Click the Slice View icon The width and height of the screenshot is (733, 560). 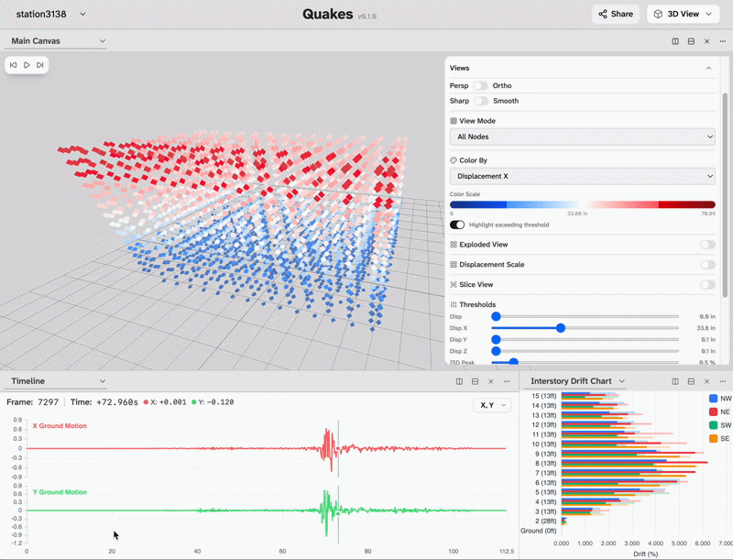(x=453, y=284)
